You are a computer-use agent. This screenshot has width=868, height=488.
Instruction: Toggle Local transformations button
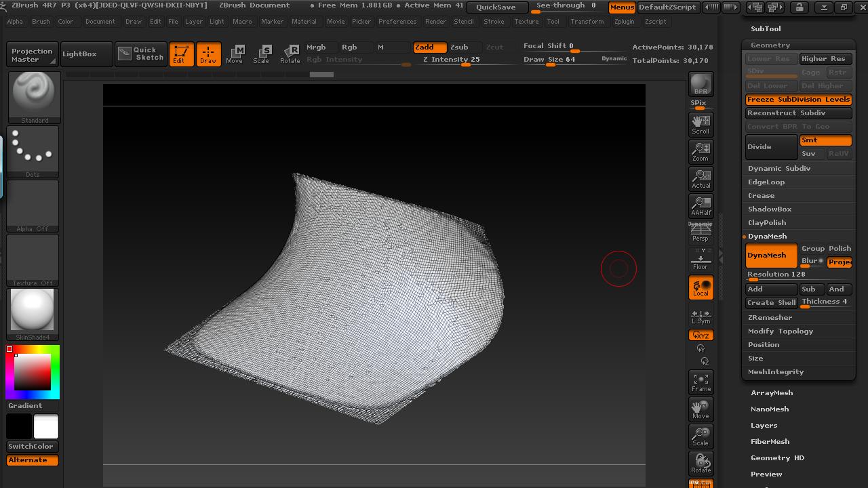coord(701,287)
